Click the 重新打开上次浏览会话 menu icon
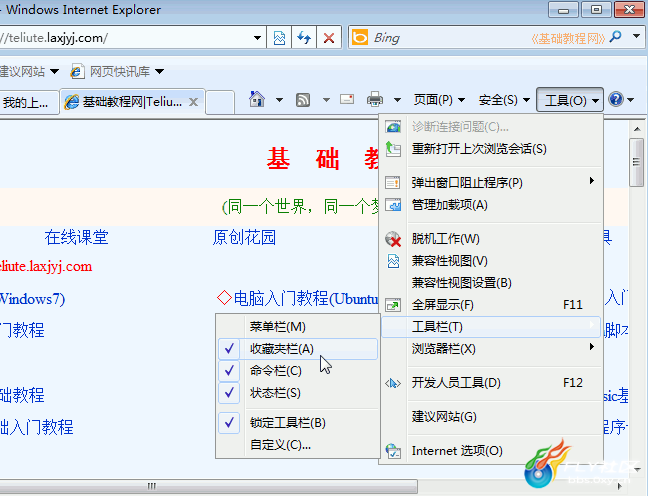This screenshot has width=648, height=496. point(393,149)
